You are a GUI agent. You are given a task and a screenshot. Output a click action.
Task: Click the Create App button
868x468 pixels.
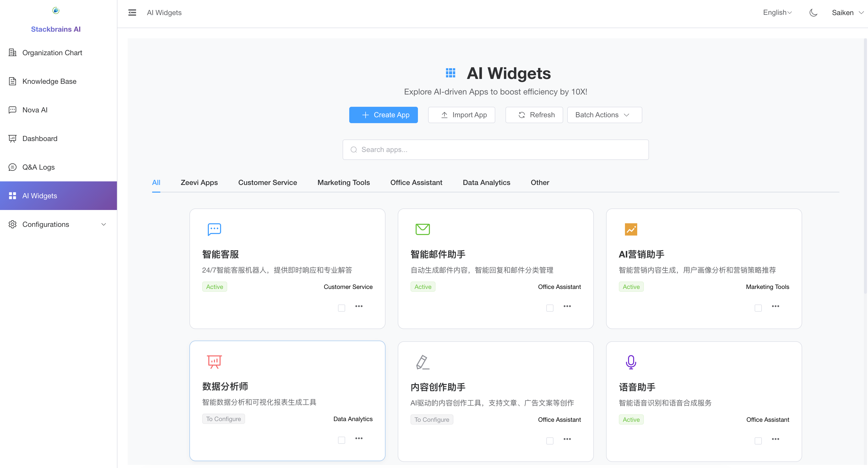383,115
